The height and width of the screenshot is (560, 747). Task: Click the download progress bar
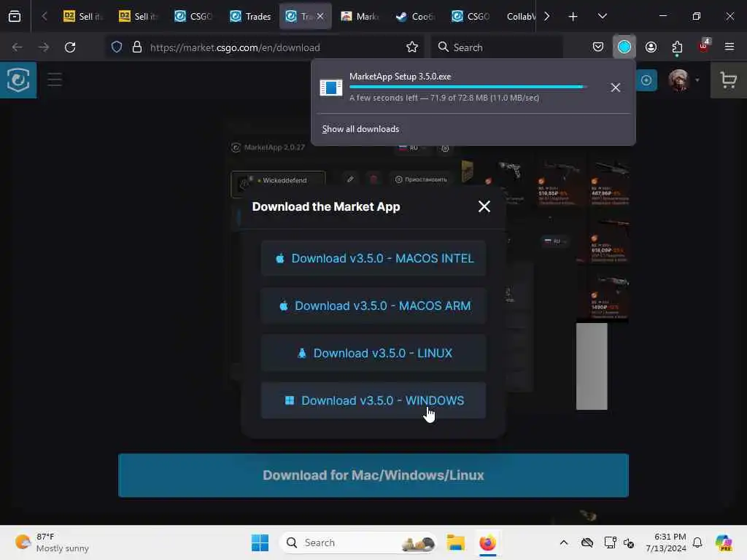(468, 87)
